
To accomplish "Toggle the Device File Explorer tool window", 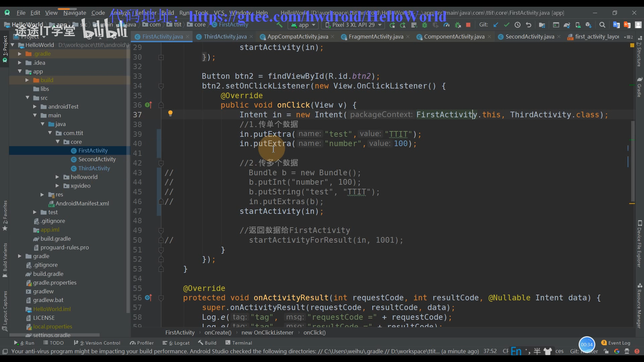I will coord(639,244).
